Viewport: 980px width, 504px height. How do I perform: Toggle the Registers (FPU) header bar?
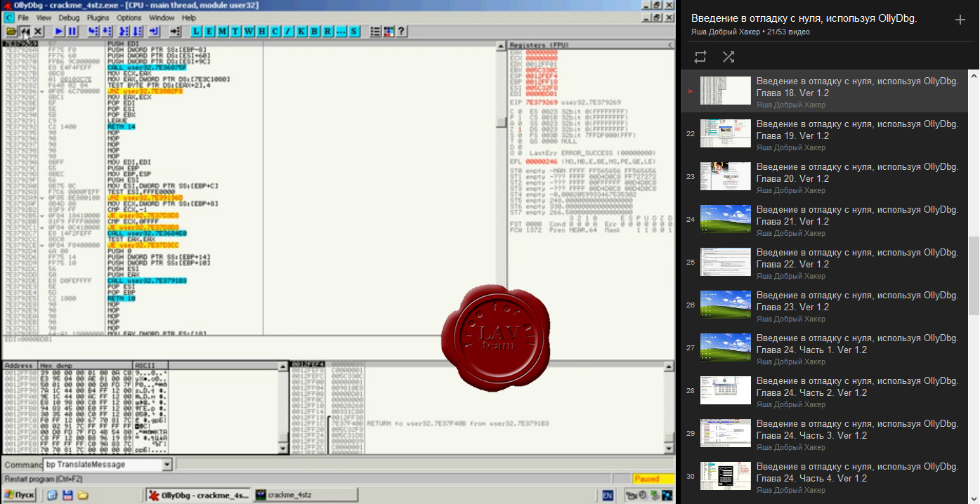590,44
